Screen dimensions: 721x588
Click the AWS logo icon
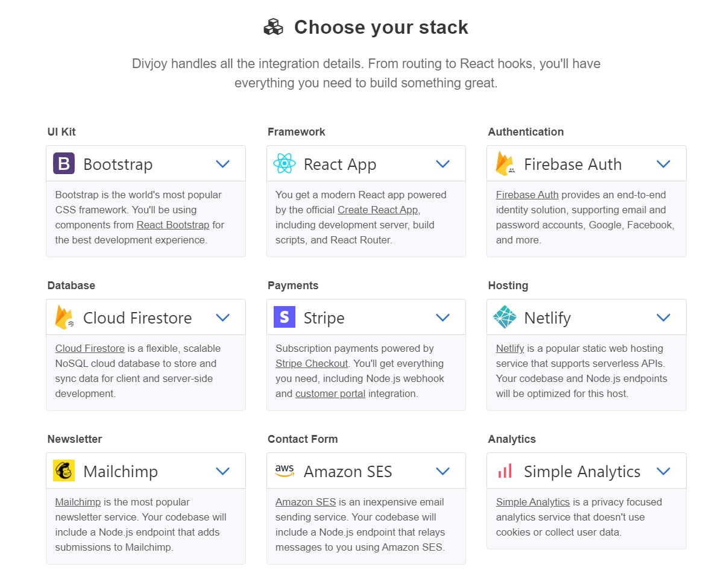(284, 471)
